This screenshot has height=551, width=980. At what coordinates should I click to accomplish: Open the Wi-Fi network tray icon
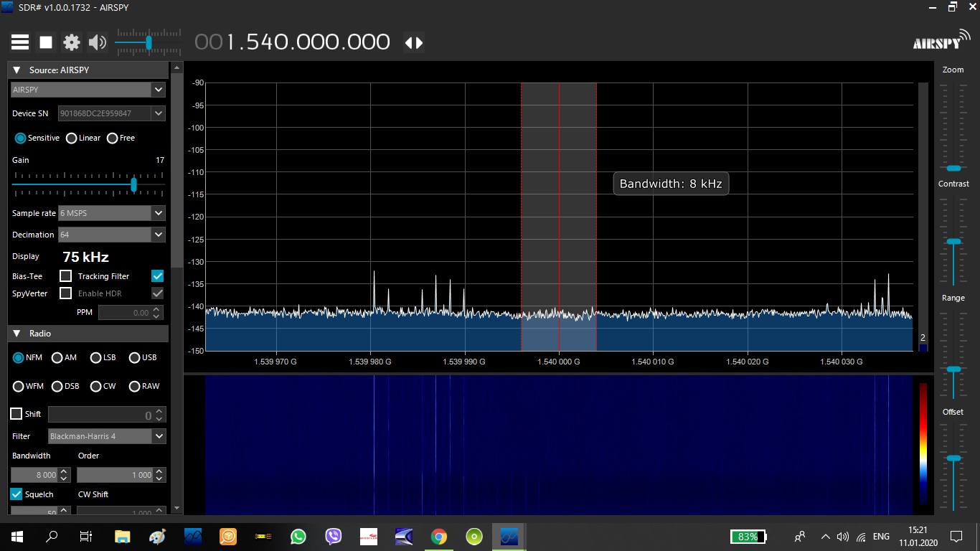pos(861,537)
